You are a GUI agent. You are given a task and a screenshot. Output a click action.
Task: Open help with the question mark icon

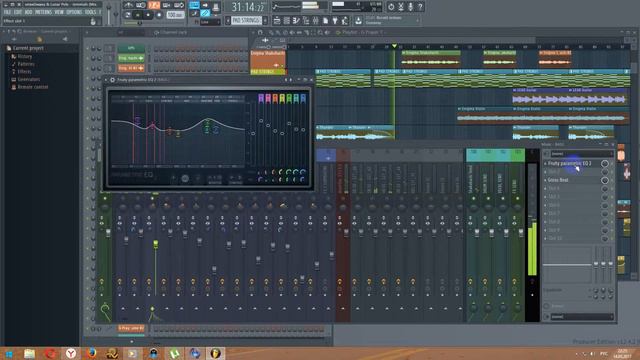pyautogui.click(x=420, y=7)
